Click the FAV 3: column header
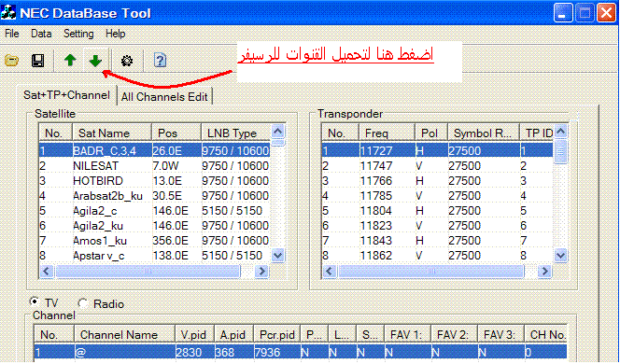The height and width of the screenshot is (364, 620). [500, 334]
